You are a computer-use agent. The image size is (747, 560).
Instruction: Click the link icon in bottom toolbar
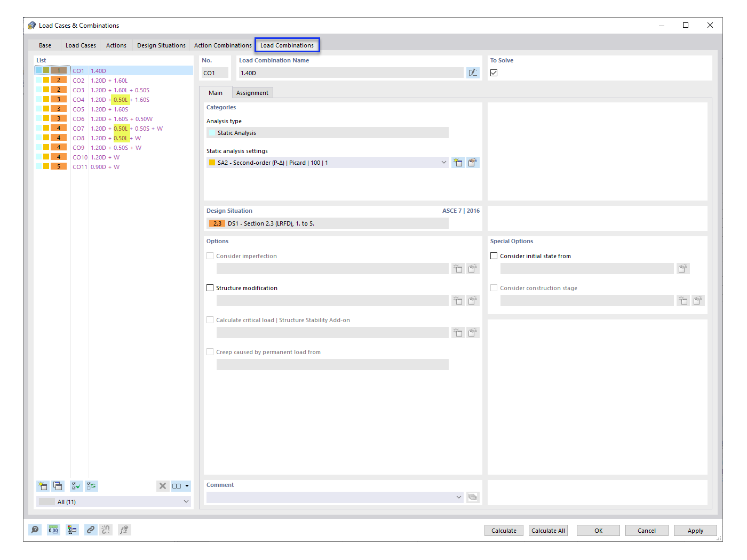click(x=91, y=530)
